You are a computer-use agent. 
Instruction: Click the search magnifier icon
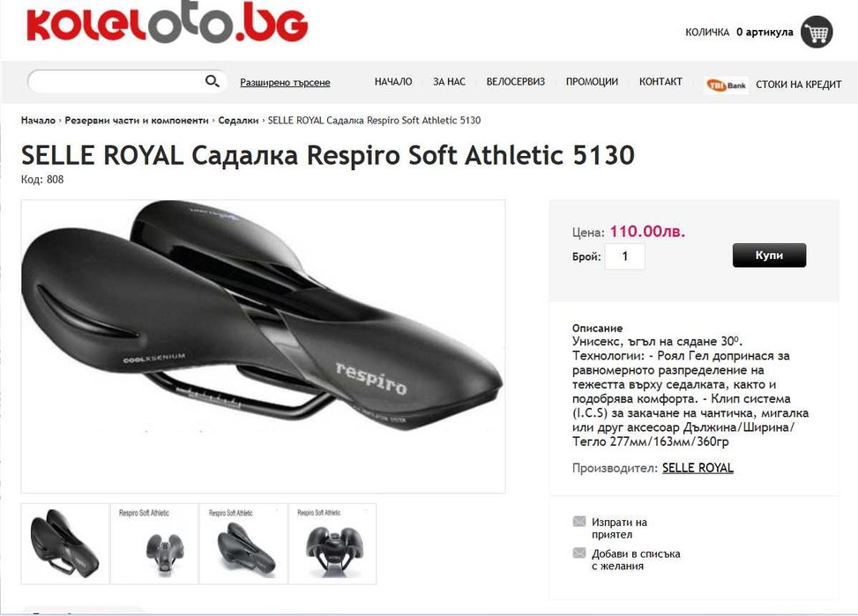coord(212,81)
